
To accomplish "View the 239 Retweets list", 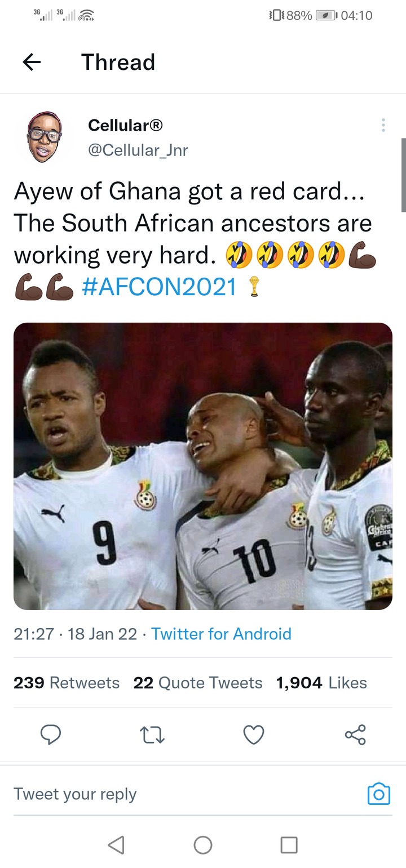I will 67,683.
